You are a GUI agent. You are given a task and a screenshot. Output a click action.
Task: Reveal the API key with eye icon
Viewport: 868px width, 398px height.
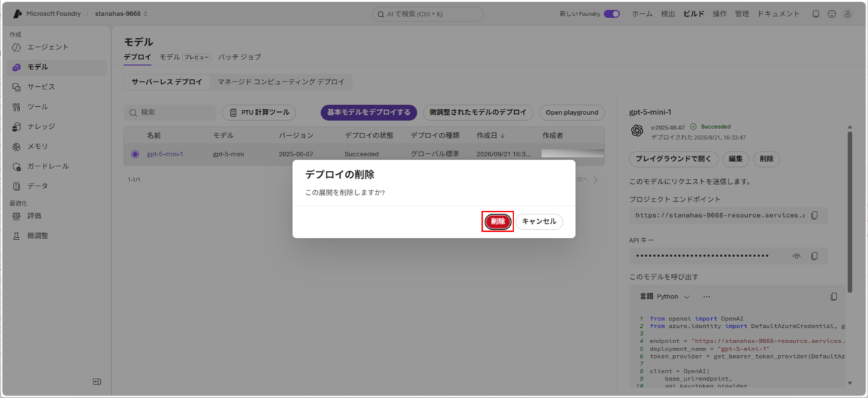(796, 256)
